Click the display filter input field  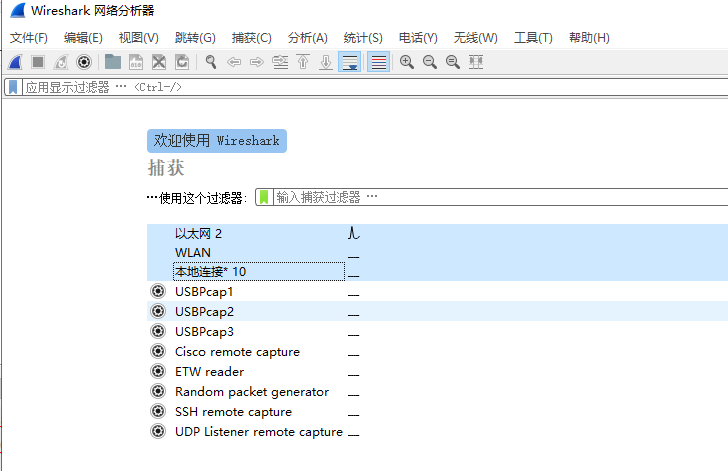(x=375, y=87)
